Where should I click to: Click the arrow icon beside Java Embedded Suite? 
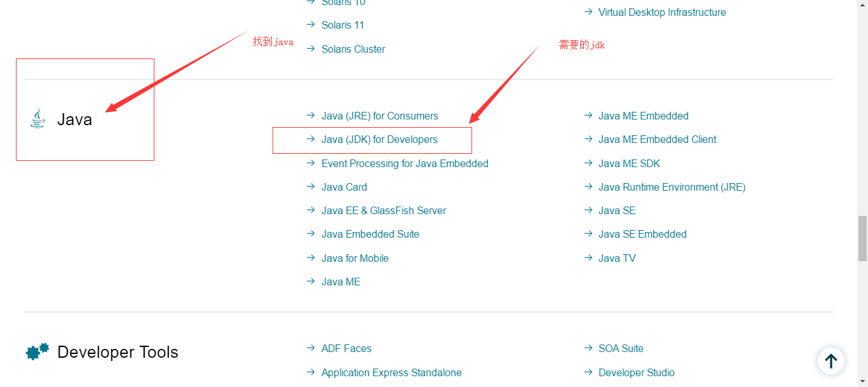311,234
